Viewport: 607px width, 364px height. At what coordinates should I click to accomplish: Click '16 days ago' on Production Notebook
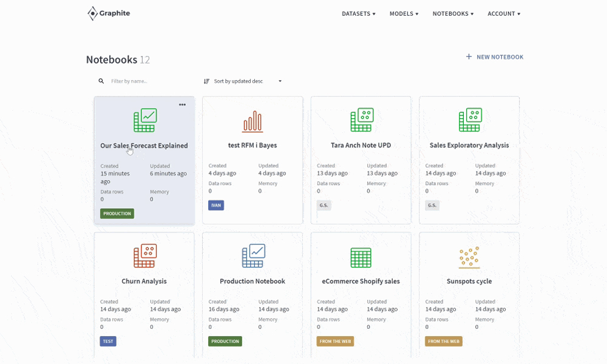pyautogui.click(x=224, y=309)
